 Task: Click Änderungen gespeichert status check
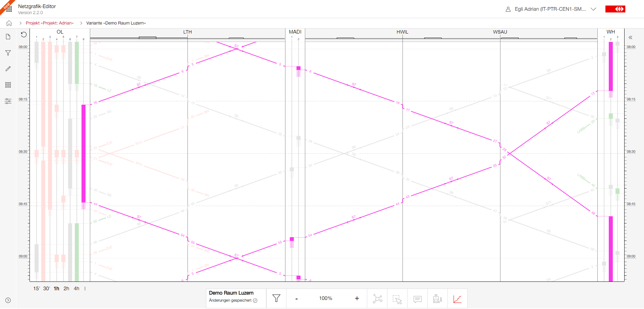tap(233, 300)
